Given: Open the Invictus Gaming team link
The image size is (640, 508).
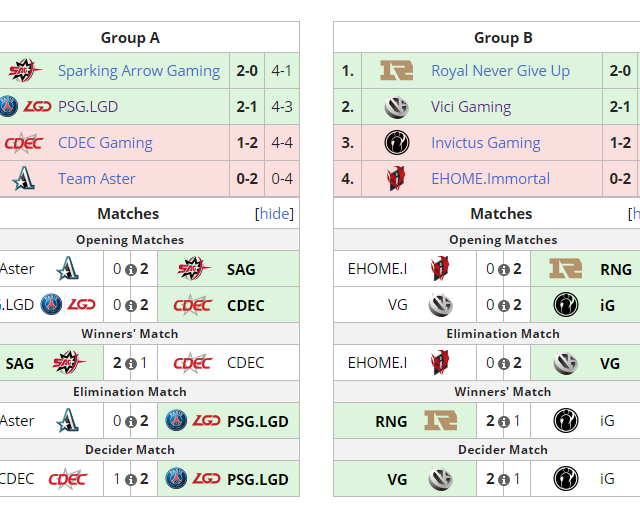Looking at the screenshot, I should click(x=485, y=143).
